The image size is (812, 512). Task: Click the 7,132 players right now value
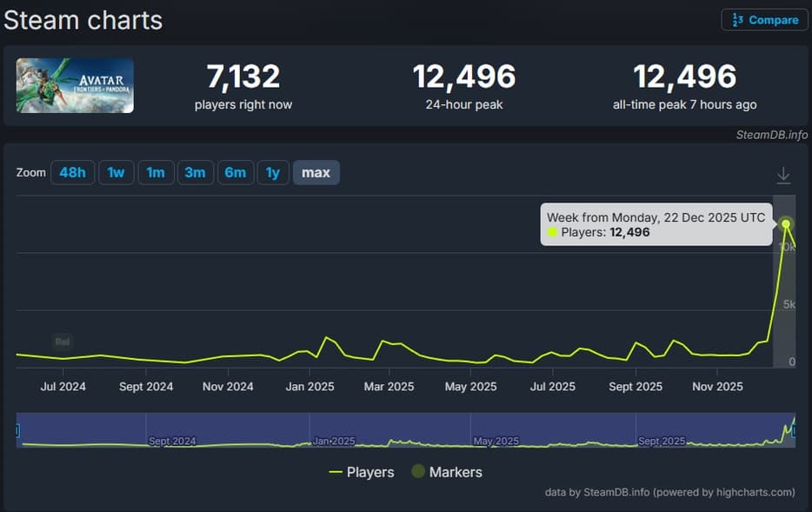(243, 76)
